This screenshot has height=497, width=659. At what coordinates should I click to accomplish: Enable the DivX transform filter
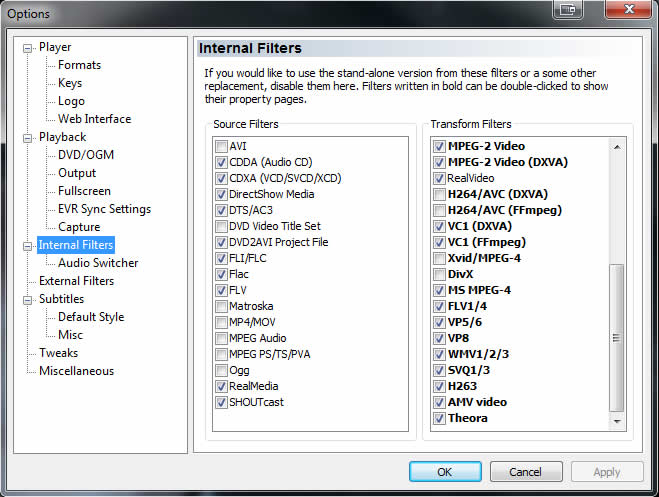click(x=439, y=274)
